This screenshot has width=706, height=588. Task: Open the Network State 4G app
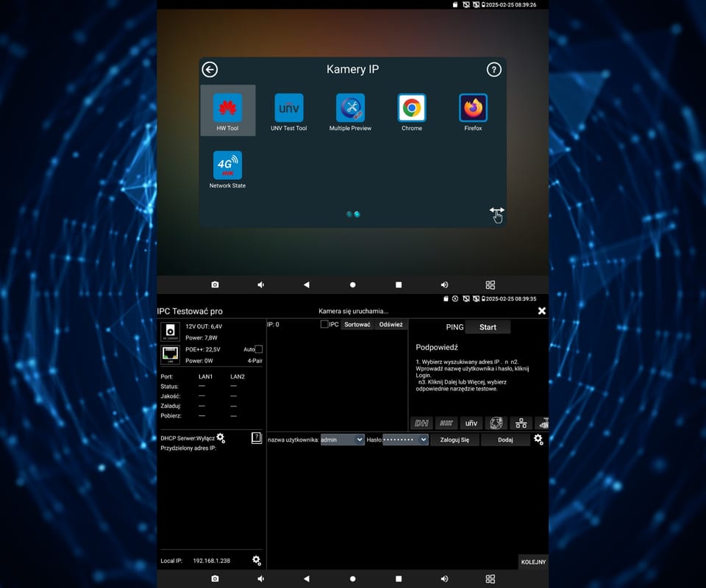tap(227, 167)
